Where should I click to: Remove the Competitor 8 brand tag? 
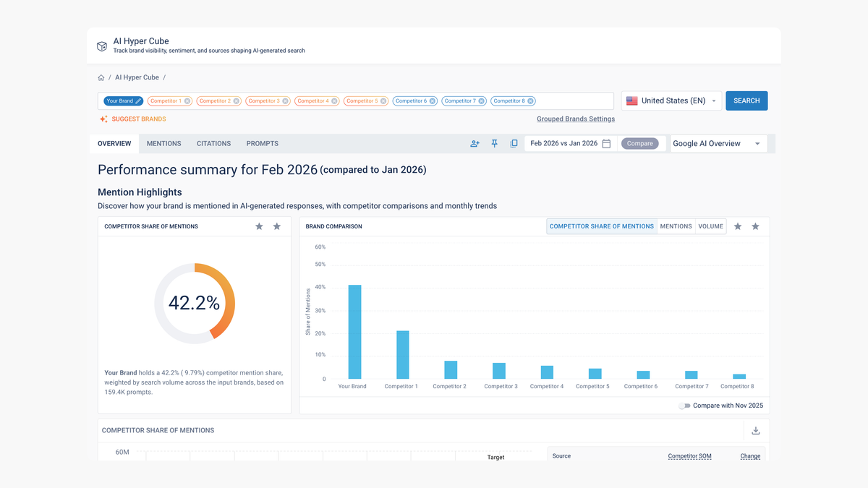point(530,101)
